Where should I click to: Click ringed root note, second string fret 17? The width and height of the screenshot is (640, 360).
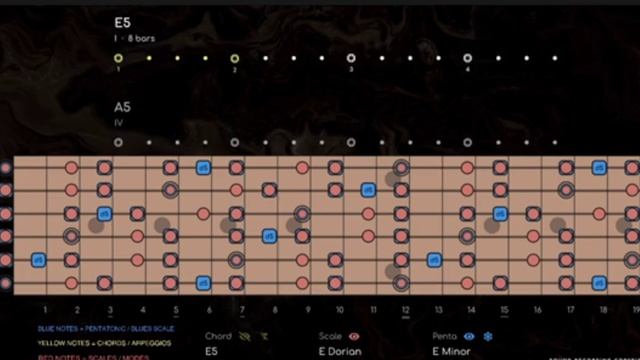coord(566,190)
